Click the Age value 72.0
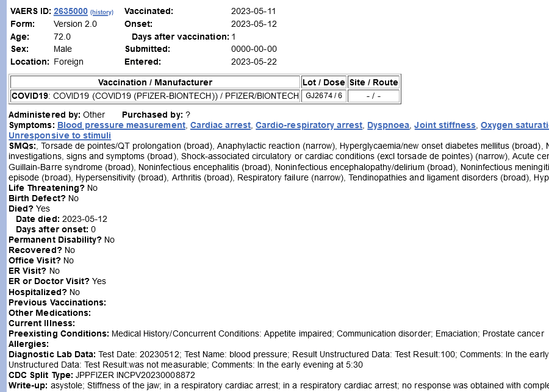This screenshot has width=549, height=392. [x=62, y=37]
